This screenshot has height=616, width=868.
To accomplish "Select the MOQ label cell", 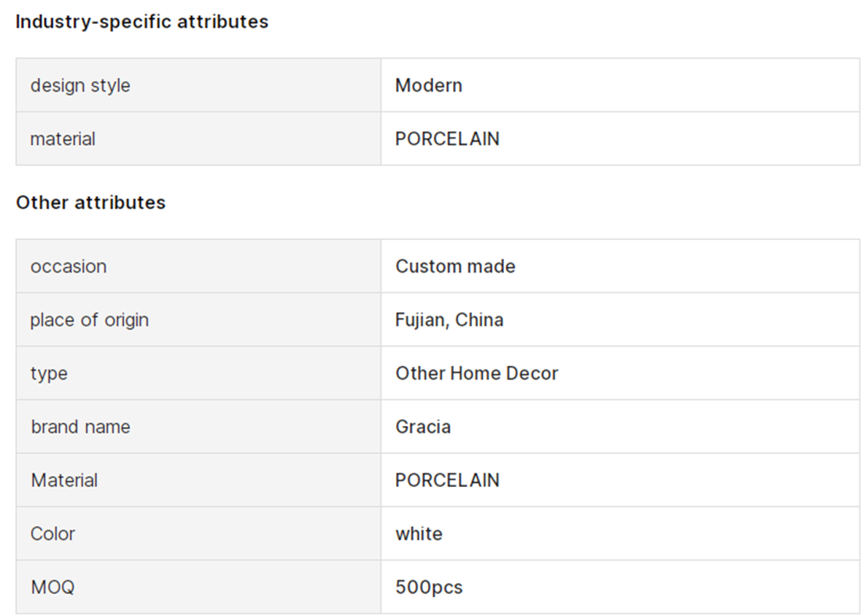I will coord(198,587).
